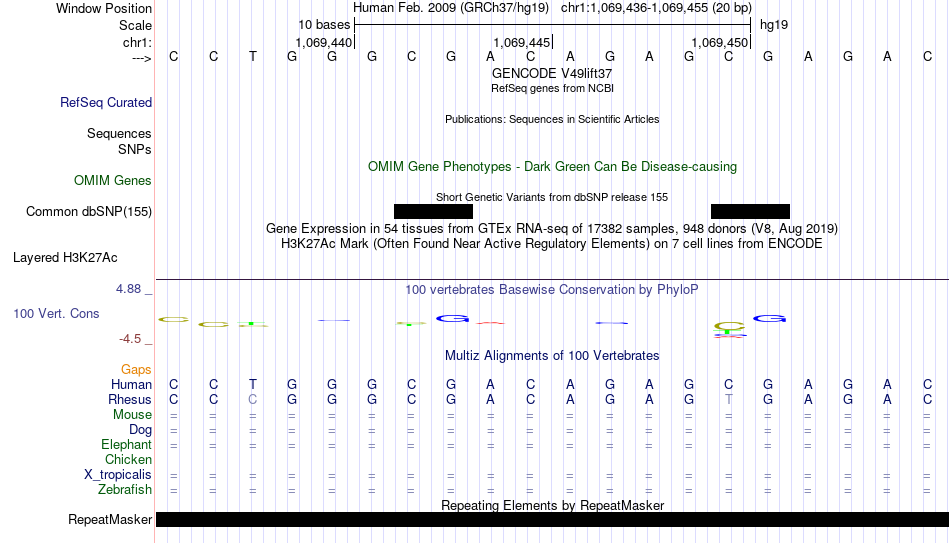
Task: Click the RefSeq Curated track label
Action: pos(106,102)
